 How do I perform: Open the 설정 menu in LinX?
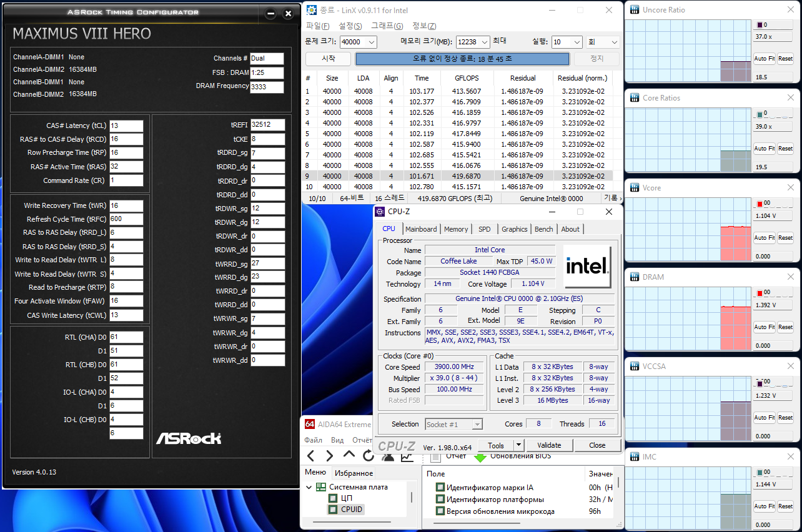coord(350,26)
